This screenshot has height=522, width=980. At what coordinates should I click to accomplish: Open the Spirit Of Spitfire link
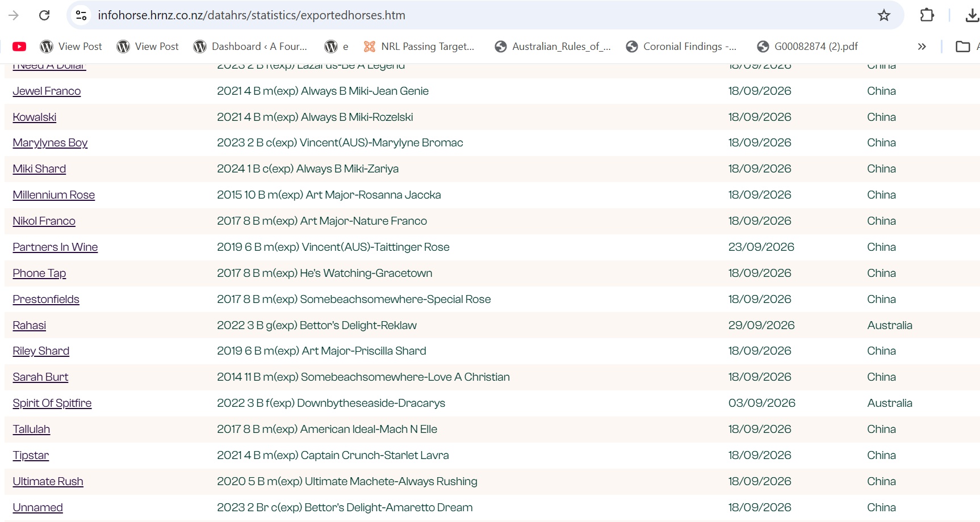click(x=52, y=403)
